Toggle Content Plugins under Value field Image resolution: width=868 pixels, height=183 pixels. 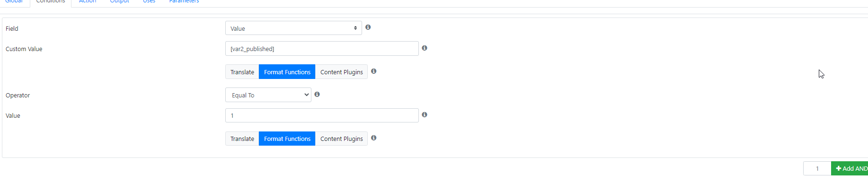pyautogui.click(x=342, y=139)
